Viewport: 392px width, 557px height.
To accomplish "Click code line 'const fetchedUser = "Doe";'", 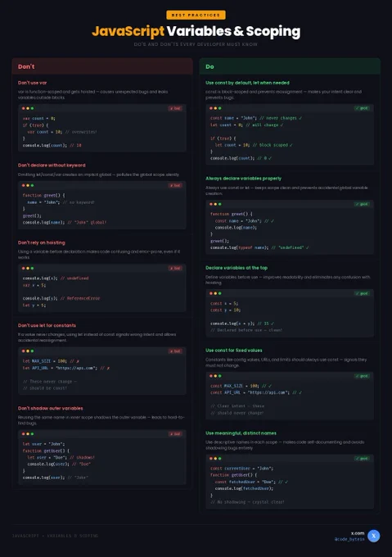I will point(251,482).
